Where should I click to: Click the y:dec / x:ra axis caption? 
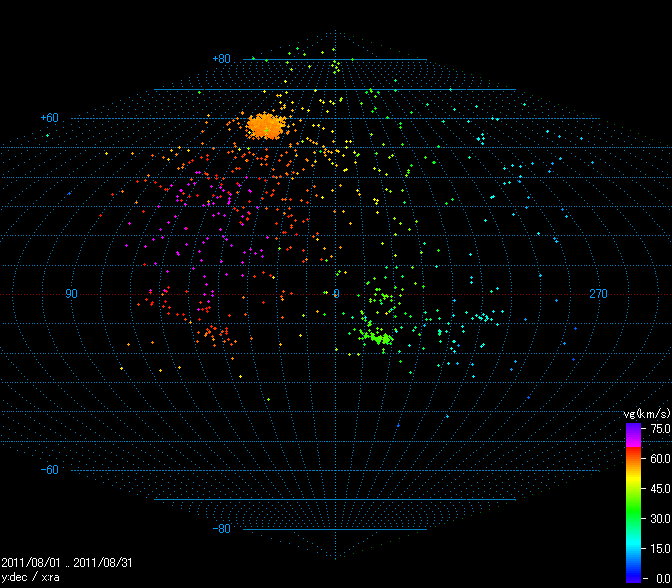coord(30,577)
